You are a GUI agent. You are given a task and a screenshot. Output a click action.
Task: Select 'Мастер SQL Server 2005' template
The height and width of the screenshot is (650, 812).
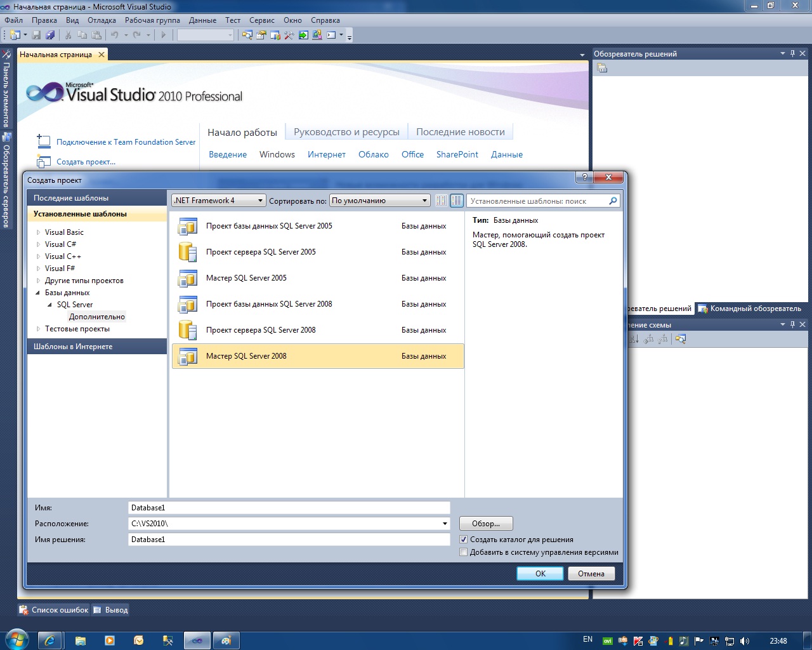coord(318,278)
